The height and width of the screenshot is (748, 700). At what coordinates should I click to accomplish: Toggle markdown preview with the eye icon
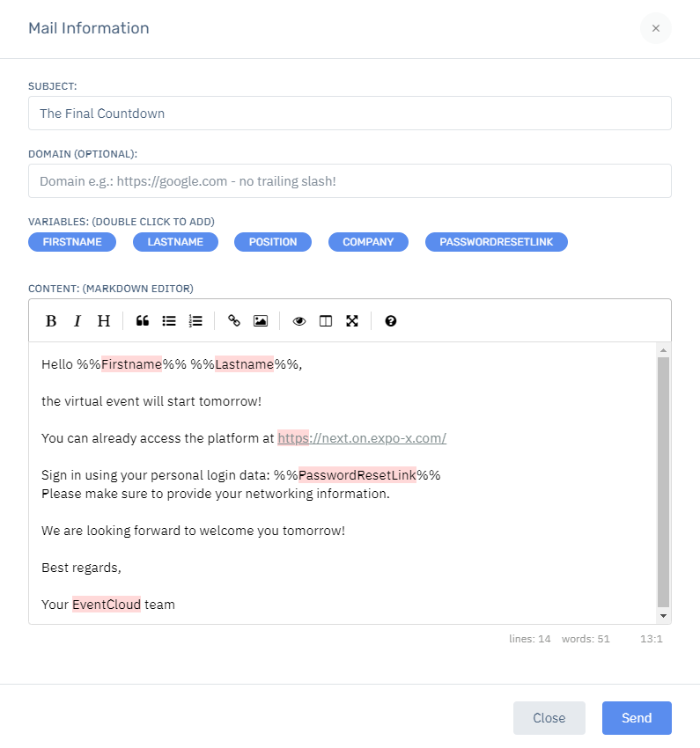[x=299, y=321]
